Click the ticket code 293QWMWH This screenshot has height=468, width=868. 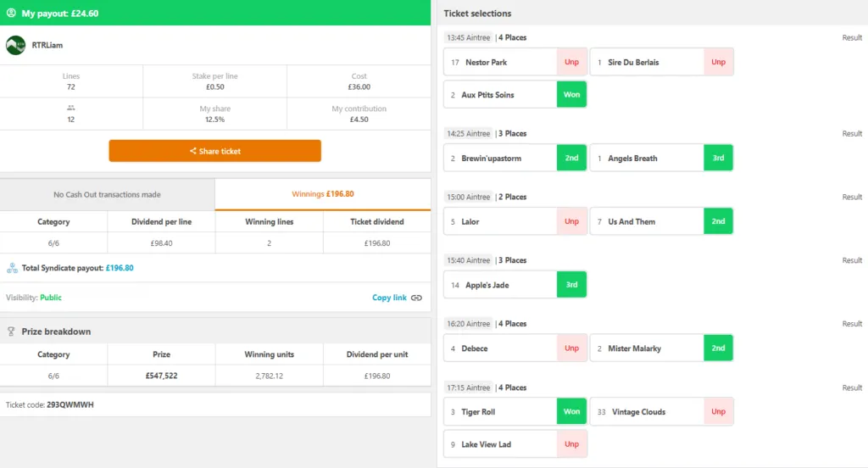click(70, 405)
